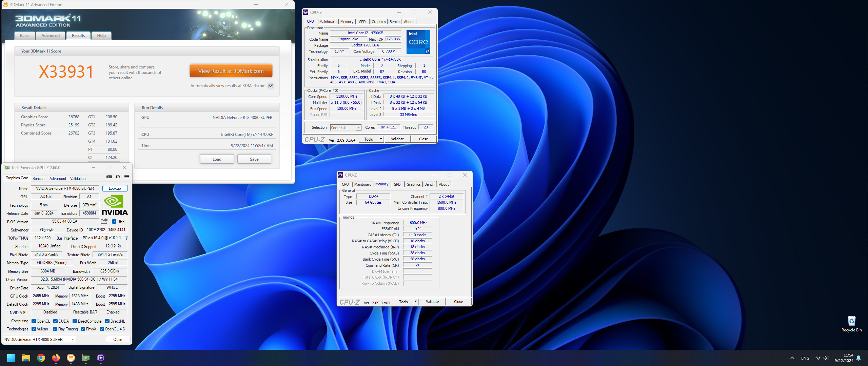Toggle the CUDA checkbox
Image resolution: width=868 pixels, height=366 pixels.
55,321
